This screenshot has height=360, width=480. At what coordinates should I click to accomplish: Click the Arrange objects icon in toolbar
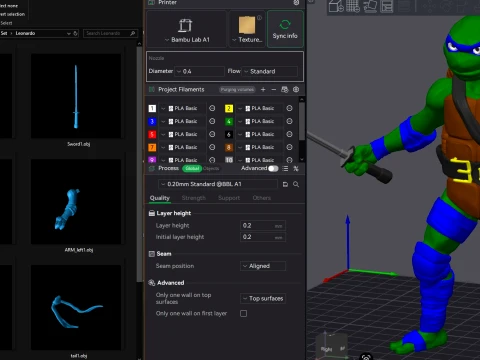(387, 6)
